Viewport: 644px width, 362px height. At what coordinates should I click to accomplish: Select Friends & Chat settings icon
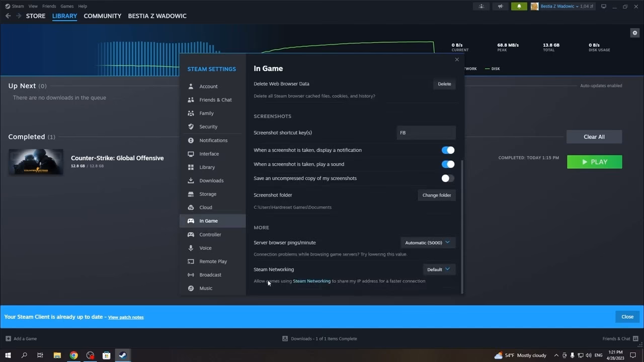pyautogui.click(x=191, y=100)
